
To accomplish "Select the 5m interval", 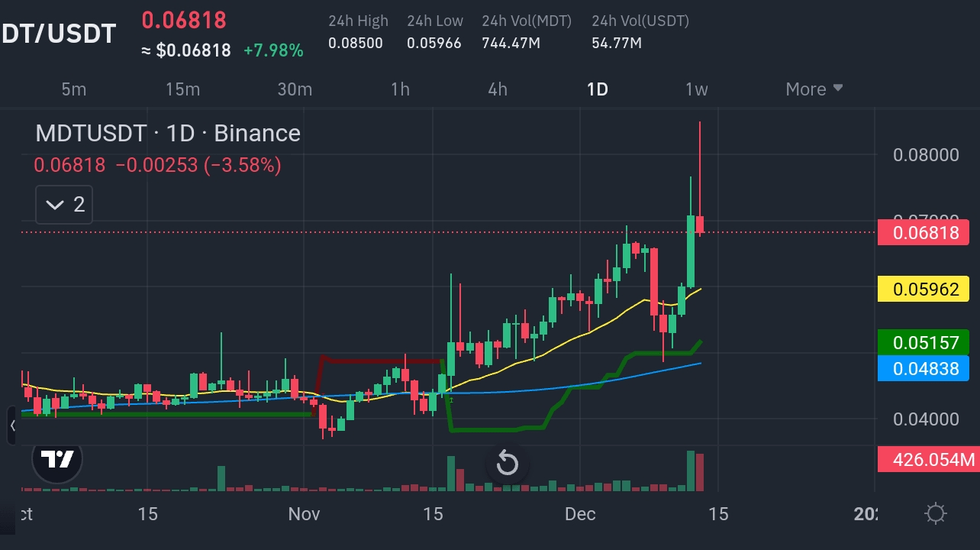I will pyautogui.click(x=74, y=89).
